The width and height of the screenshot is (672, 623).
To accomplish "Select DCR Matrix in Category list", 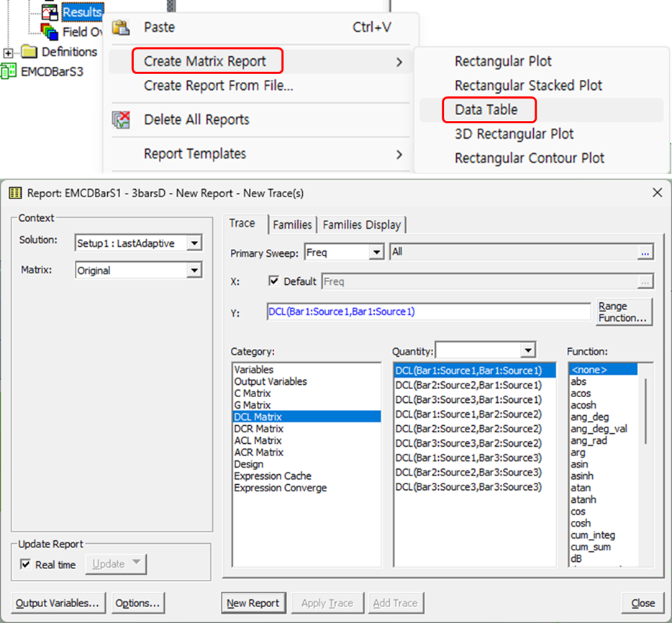I will tap(258, 429).
